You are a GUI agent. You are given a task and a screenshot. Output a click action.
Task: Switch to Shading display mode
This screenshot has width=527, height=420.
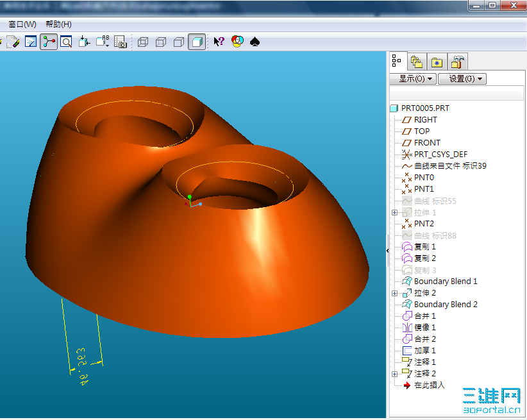click(197, 42)
